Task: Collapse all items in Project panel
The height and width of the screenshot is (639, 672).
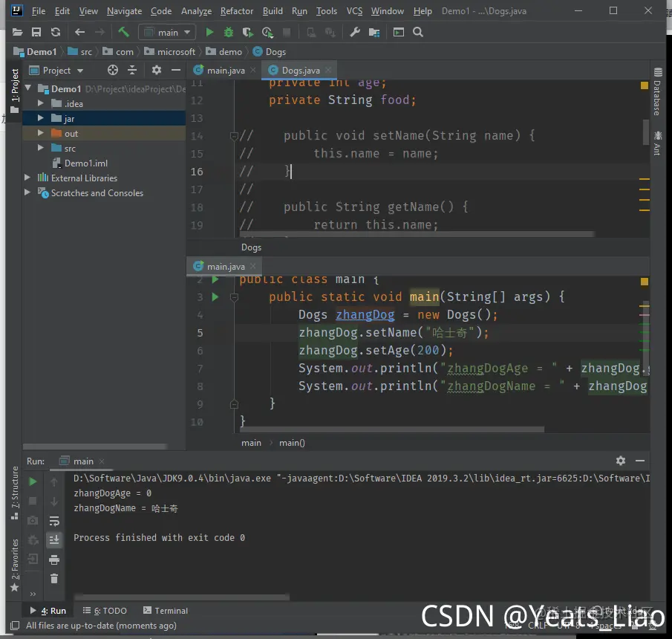Action: [x=132, y=70]
